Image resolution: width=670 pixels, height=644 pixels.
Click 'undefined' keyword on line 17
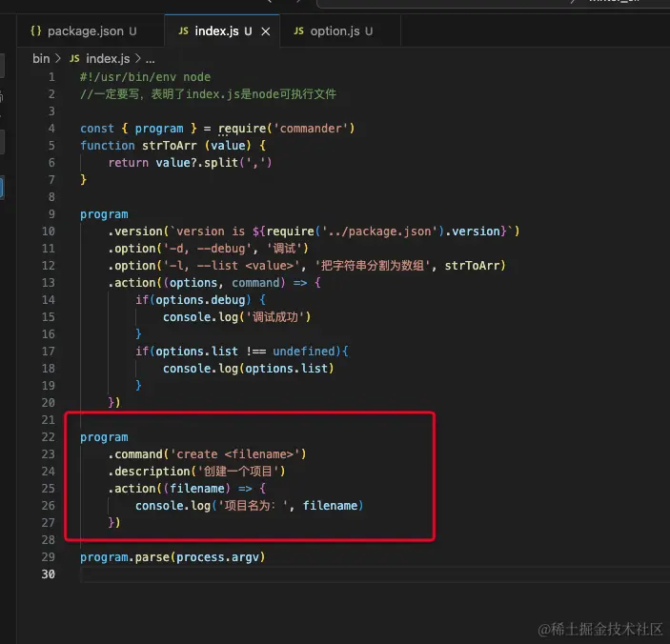click(x=304, y=352)
